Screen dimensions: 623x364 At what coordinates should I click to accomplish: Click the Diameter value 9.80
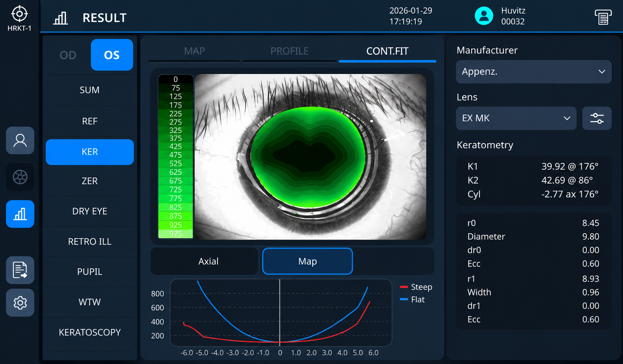(591, 236)
